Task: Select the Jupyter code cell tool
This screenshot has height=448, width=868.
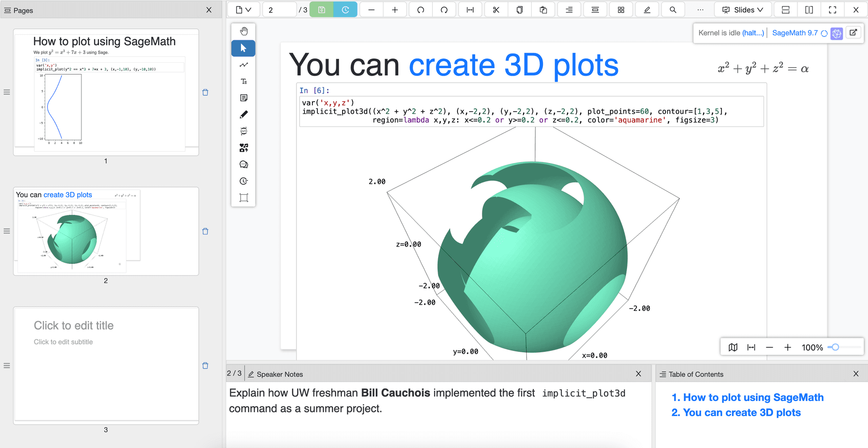Action: 244,131
